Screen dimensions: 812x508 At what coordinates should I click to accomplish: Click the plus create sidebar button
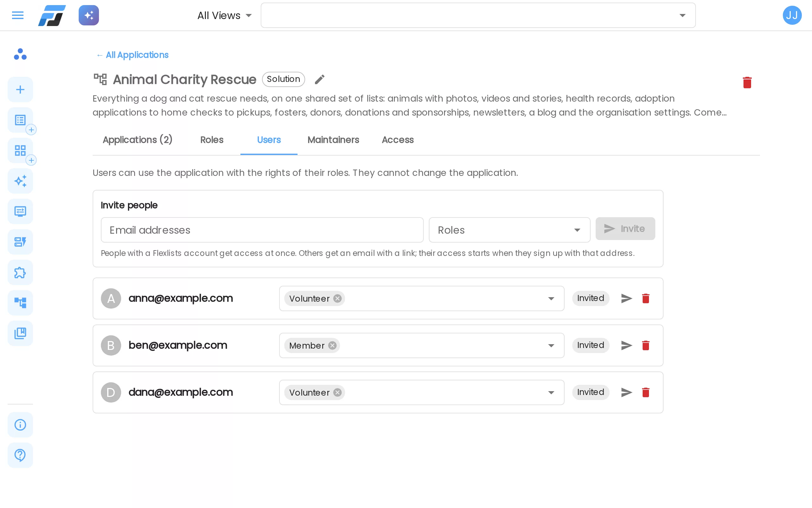[20, 90]
